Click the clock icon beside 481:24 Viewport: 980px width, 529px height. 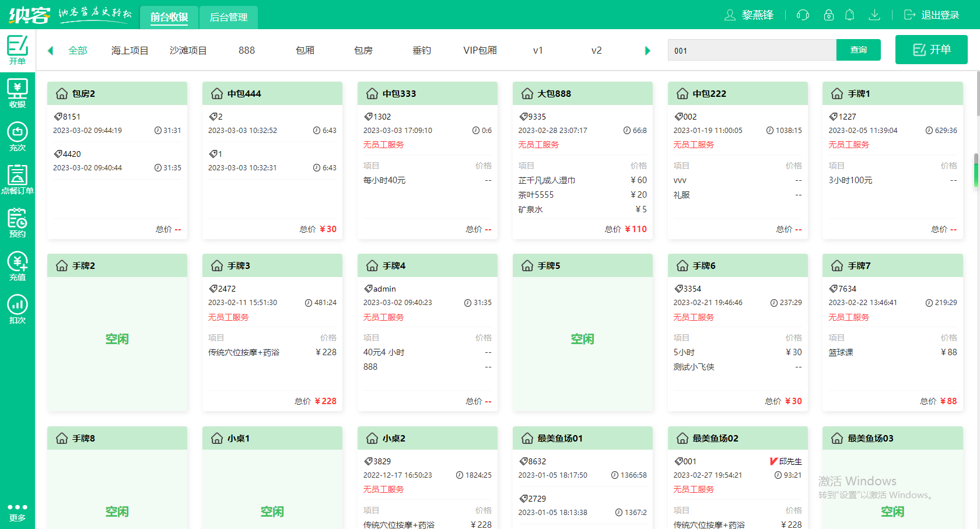(309, 303)
